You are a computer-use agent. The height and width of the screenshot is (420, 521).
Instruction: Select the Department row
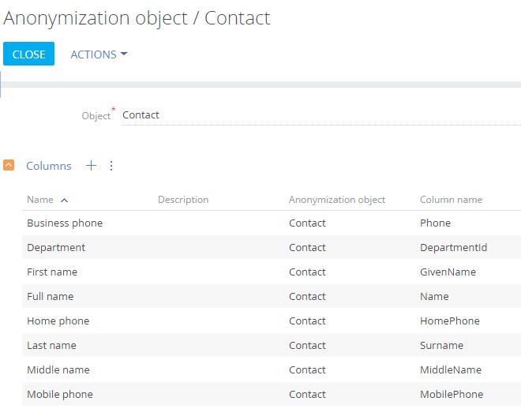[272, 248]
